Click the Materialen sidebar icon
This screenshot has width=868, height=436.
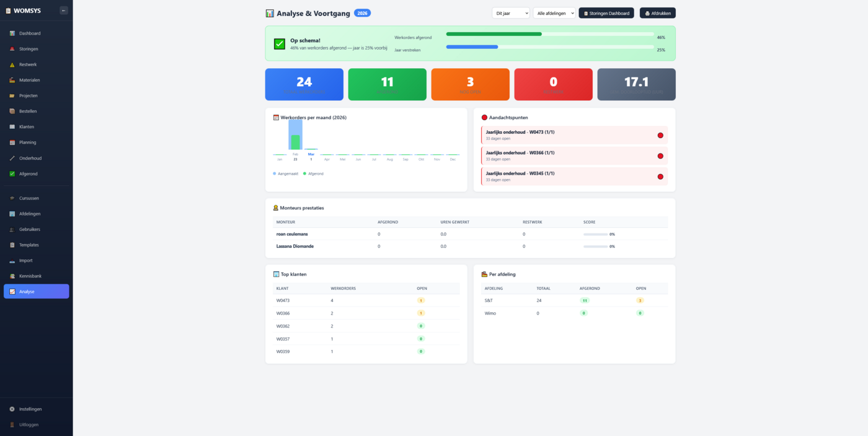12,79
